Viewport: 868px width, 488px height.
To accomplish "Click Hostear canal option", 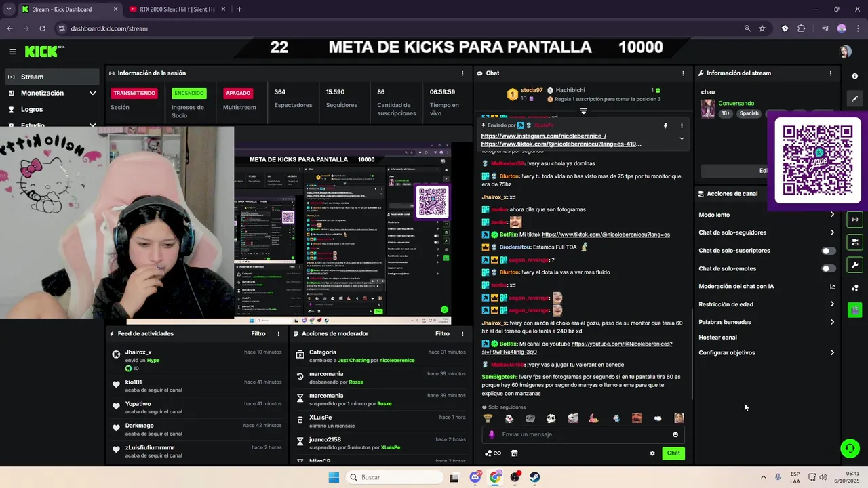I will [717, 338].
